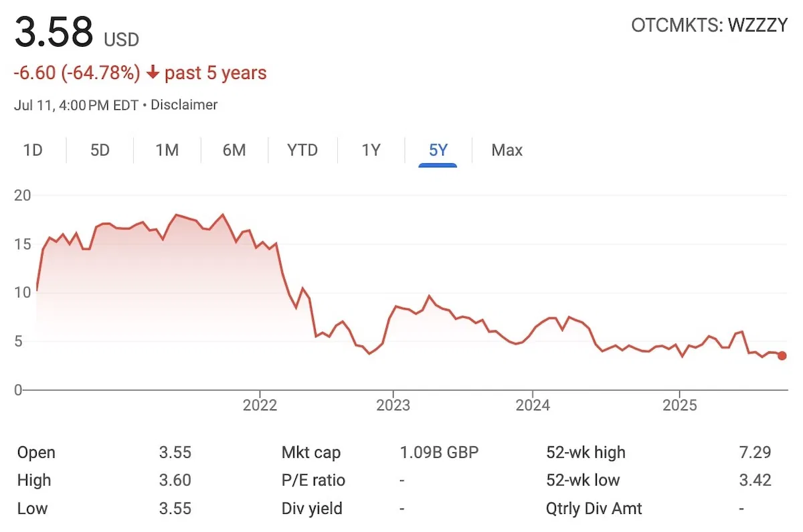
Task: Switch to the 5D range tab
Action: click(x=100, y=150)
